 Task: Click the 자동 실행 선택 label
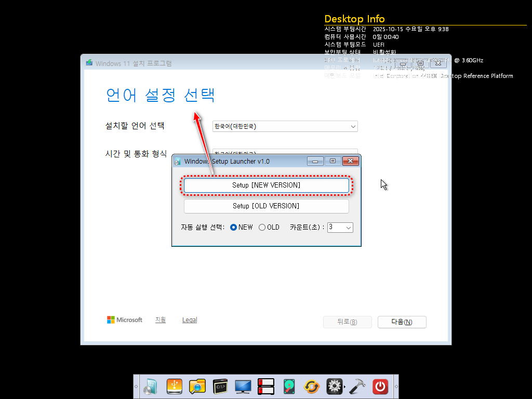[x=203, y=228]
